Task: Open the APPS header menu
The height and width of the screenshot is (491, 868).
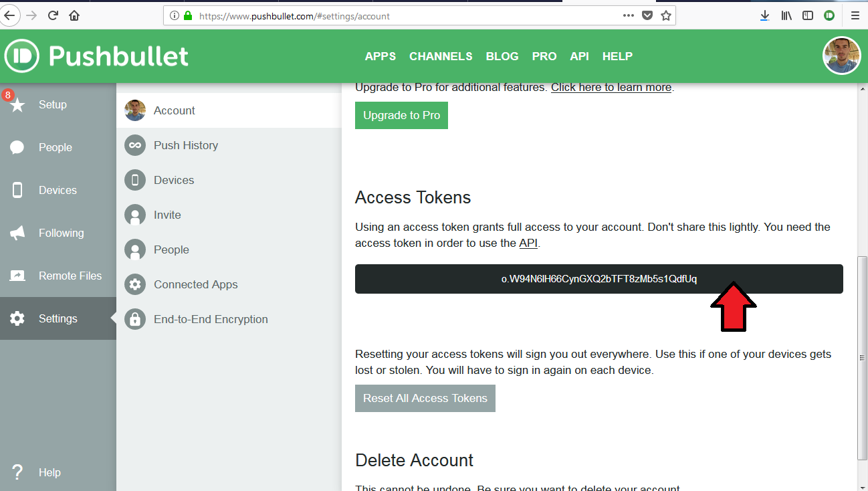Action: point(381,56)
